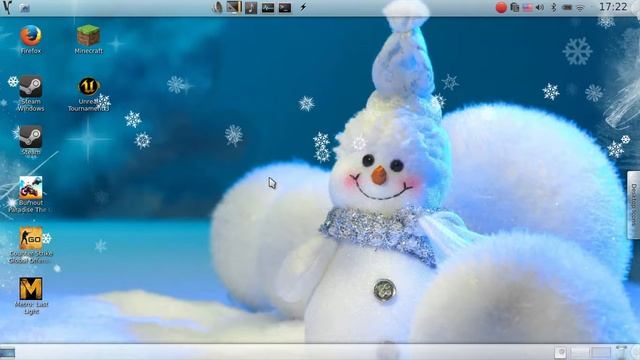
Task: Open the music note application launcher
Action: (251, 7)
